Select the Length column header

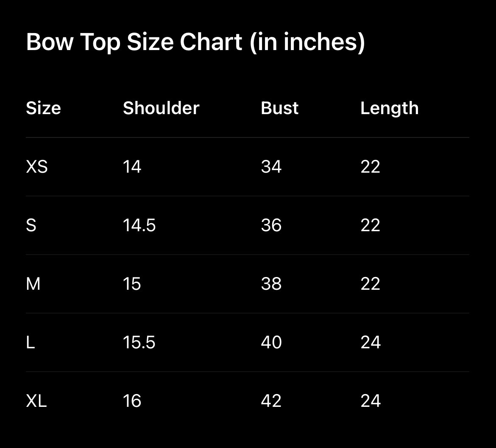(x=389, y=109)
